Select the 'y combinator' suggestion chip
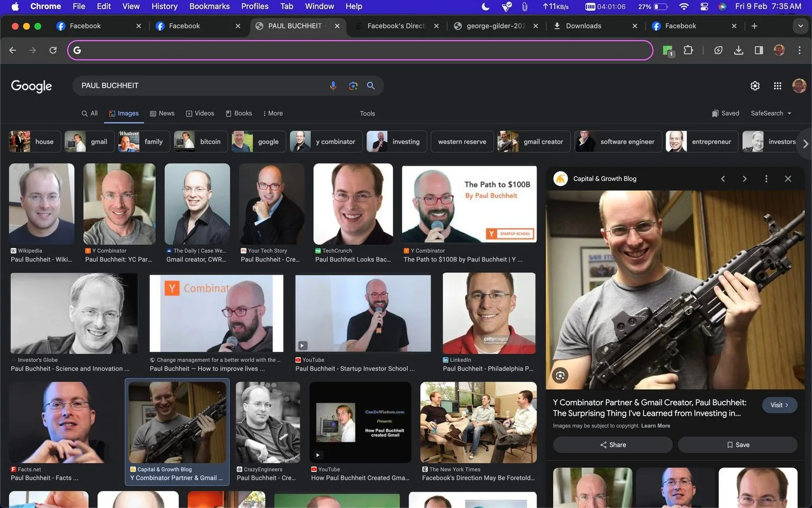The width and height of the screenshot is (812, 508). point(326,142)
